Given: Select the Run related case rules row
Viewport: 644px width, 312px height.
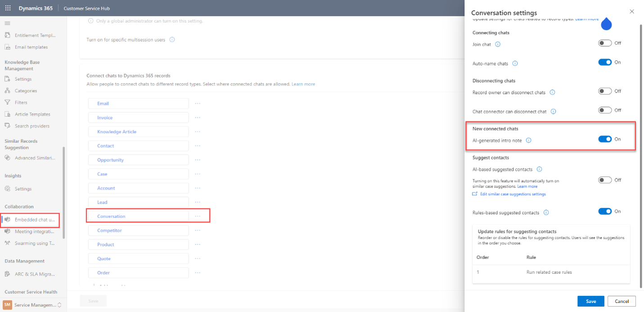Looking at the screenshot, I should (551, 272).
